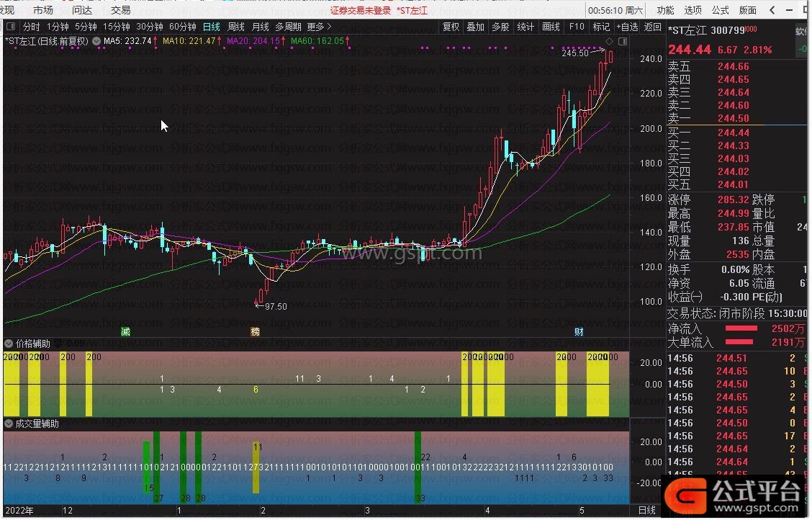Open the 画线 drawing tools
This screenshot has height=520, width=812.
coord(551,27)
